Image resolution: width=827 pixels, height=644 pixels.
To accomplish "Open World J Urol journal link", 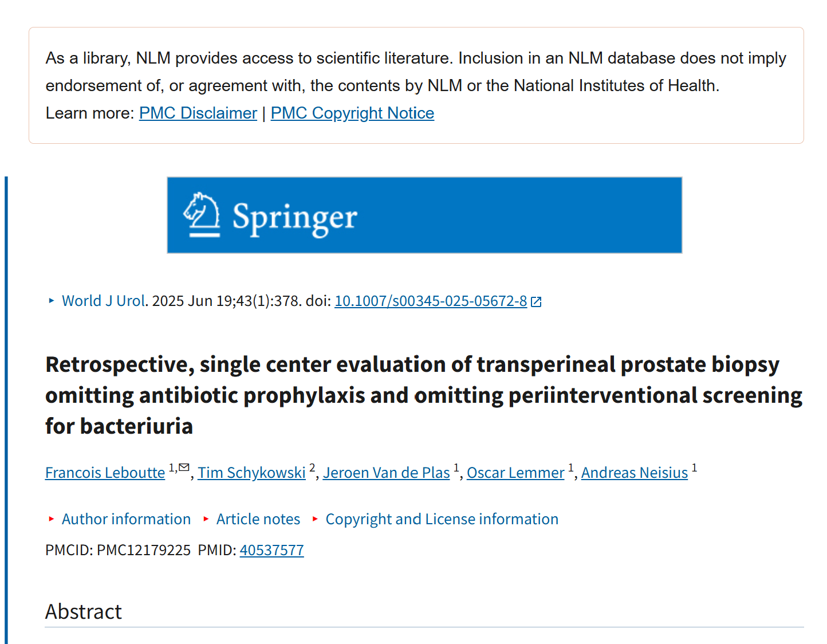I will point(103,301).
